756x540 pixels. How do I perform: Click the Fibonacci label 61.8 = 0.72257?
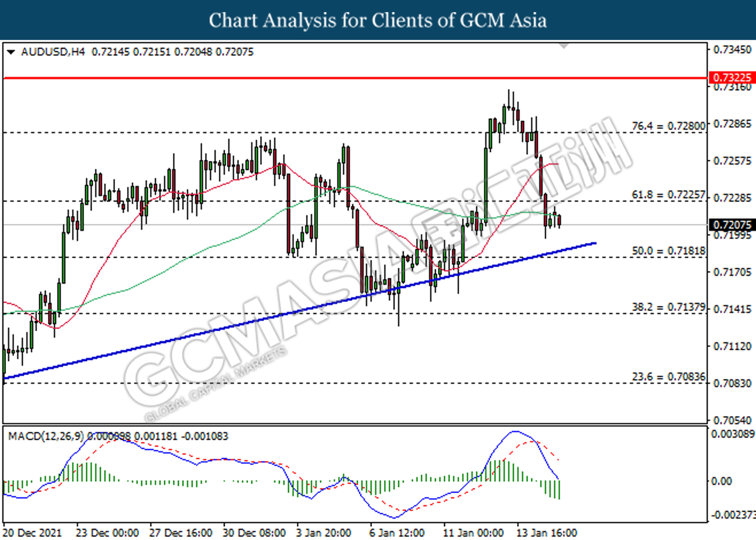(668, 195)
